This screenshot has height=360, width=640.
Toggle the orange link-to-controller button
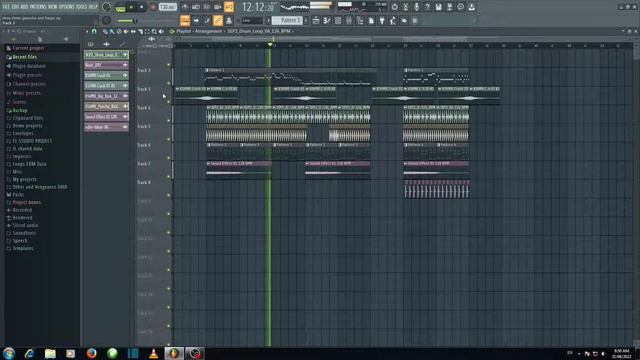pyautogui.click(x=218, y=20)
